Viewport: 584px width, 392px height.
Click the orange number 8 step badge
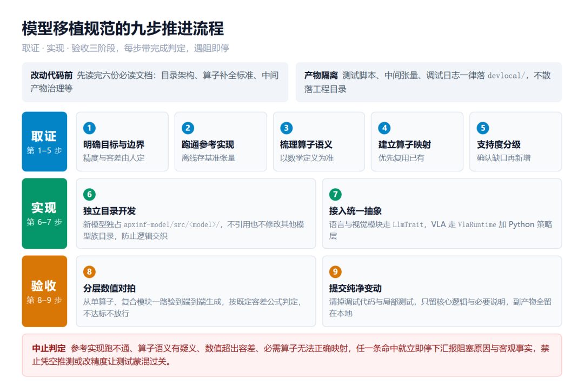[x=89, y=272]
